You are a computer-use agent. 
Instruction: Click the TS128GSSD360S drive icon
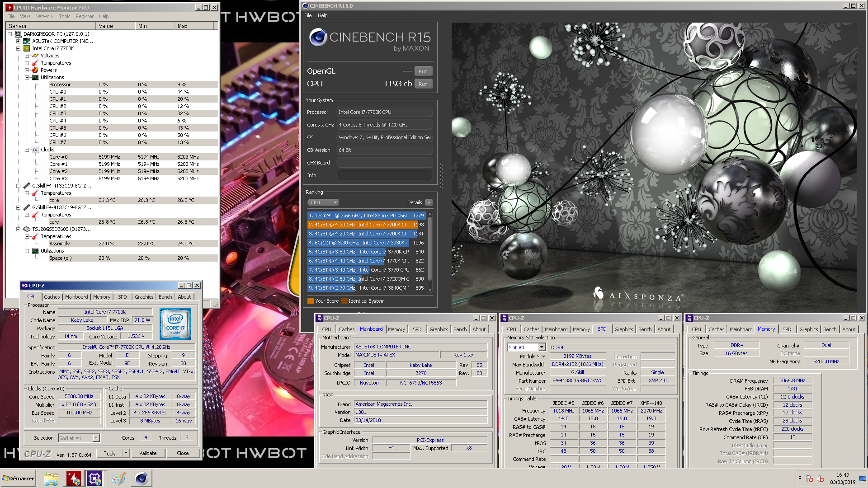coord(27,229)
